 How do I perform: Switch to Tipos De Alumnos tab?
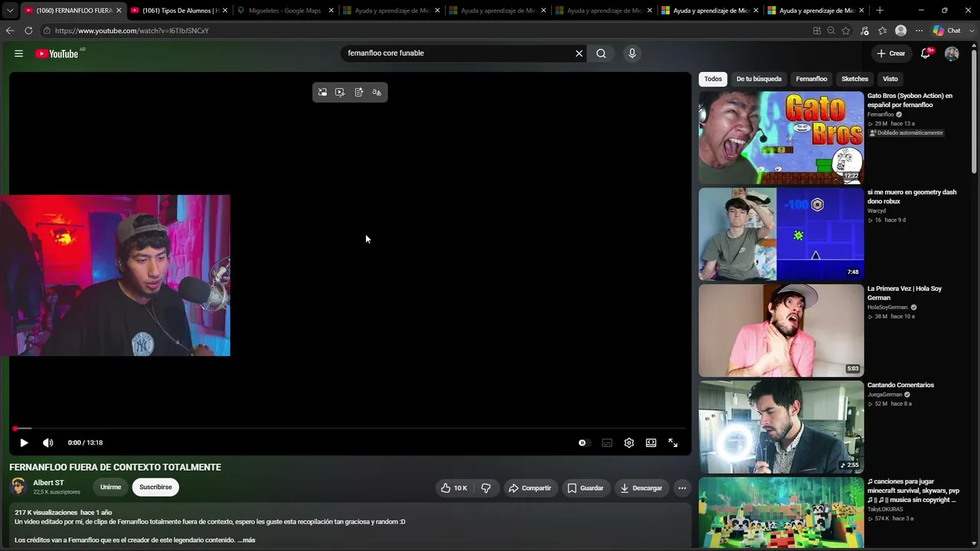(180, 11)
